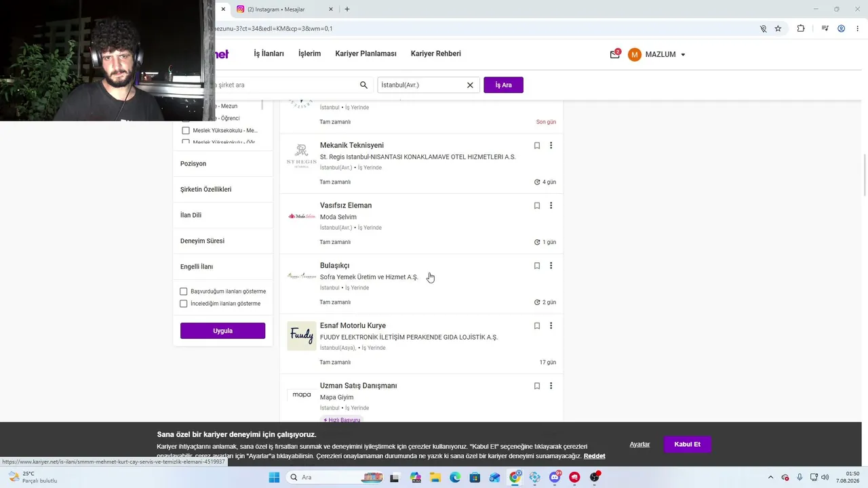Viewport: 868px width, 488px height.
Task: Open the messages envelope icon with badge
Action: click(615, 54)
